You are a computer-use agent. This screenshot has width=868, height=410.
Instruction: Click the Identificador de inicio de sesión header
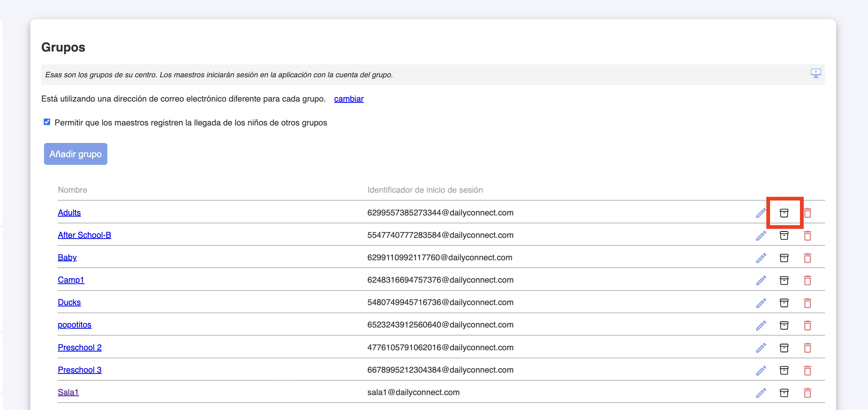point(425,190)
